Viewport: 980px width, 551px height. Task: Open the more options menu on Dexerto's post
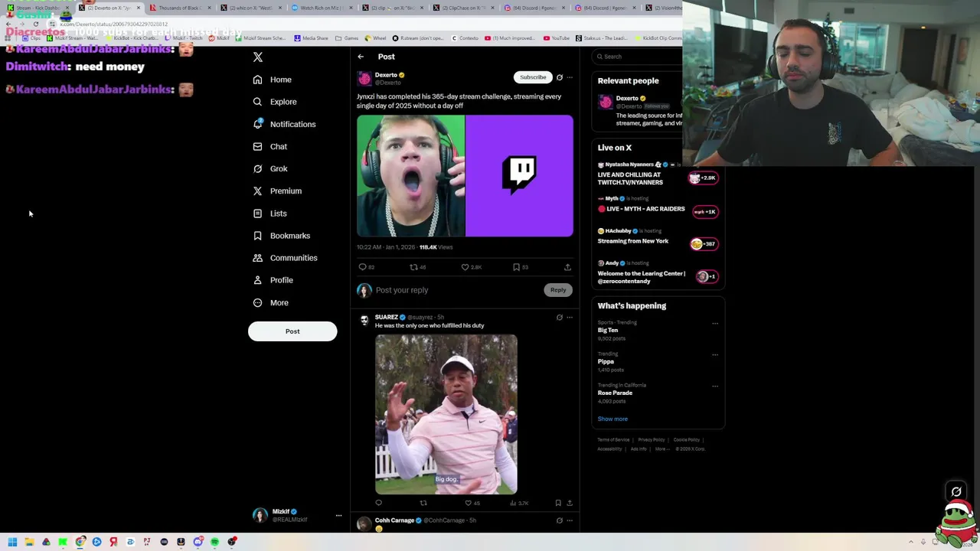pyautogui.click(x=570, y=77)
